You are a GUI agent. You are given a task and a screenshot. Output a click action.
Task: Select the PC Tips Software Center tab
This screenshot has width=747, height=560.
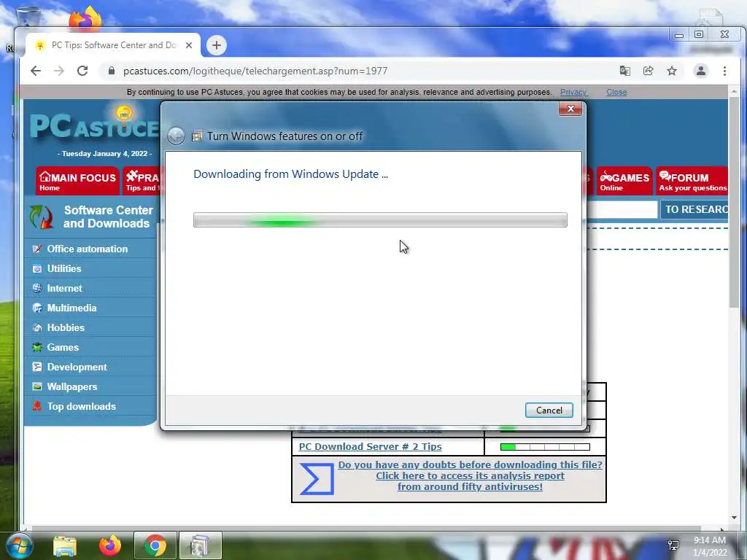point(113,45)
